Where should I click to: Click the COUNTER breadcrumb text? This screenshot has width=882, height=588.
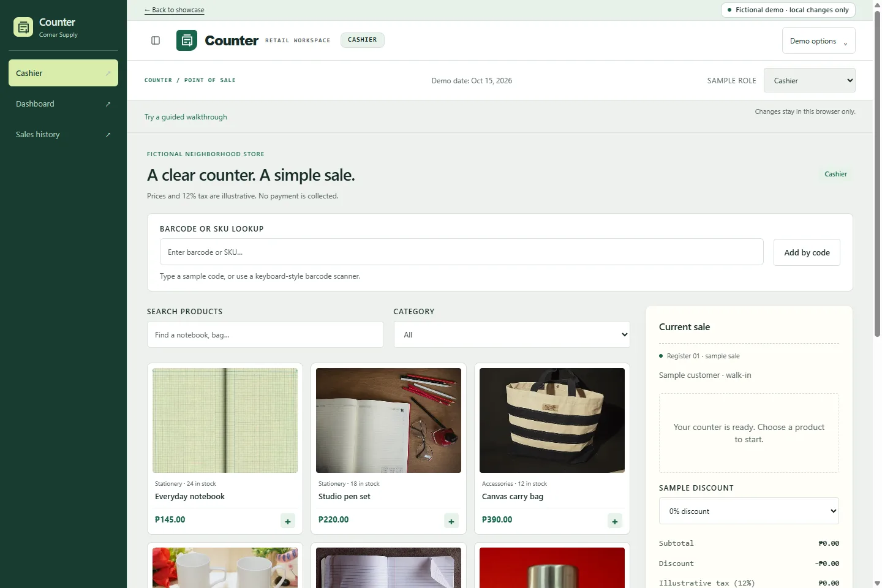pos(158,80)
